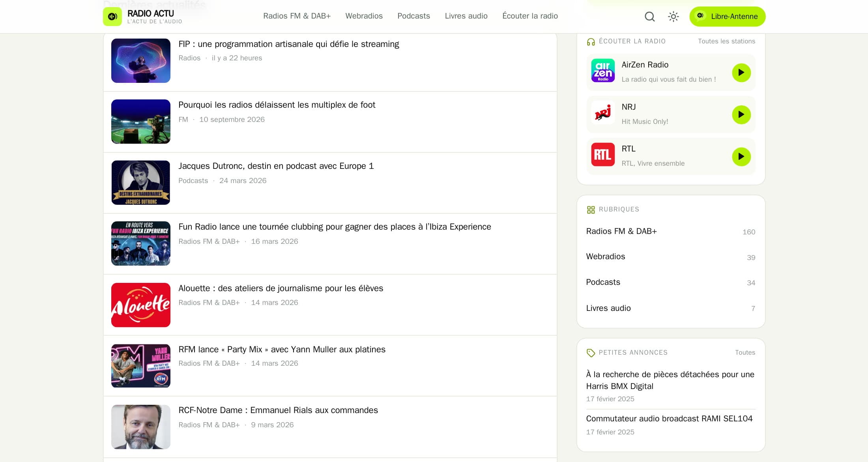
Task: Click the date 9 mars 2026
Action: tap(272, 425)
